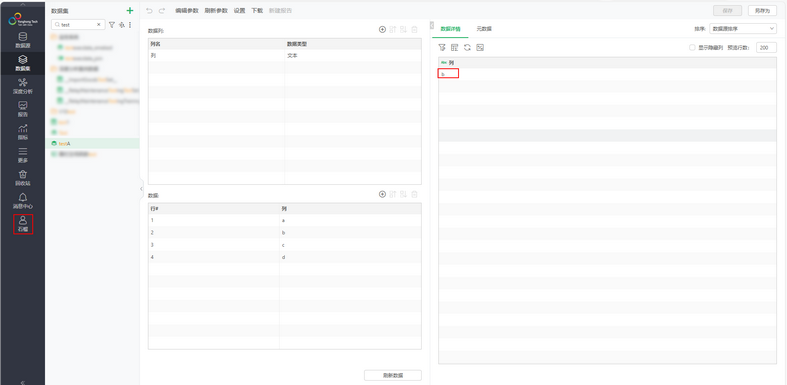Click the Yonghong Tech logo
Viewport: 787px width, 385px height.
23,19
